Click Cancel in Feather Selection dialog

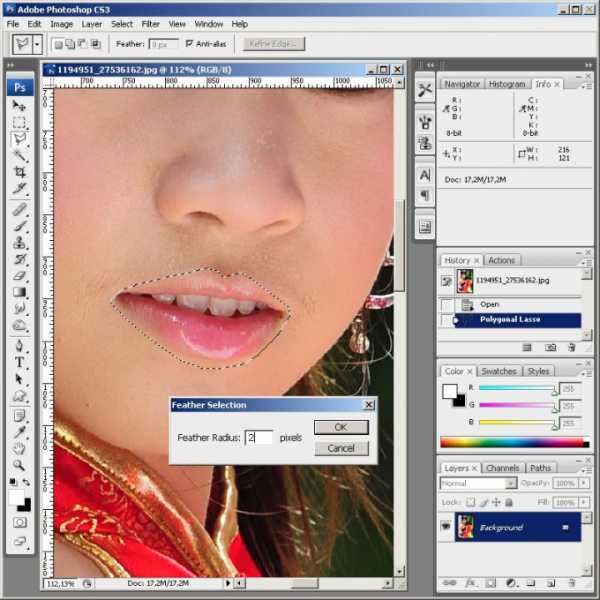[x=341, y=448]
